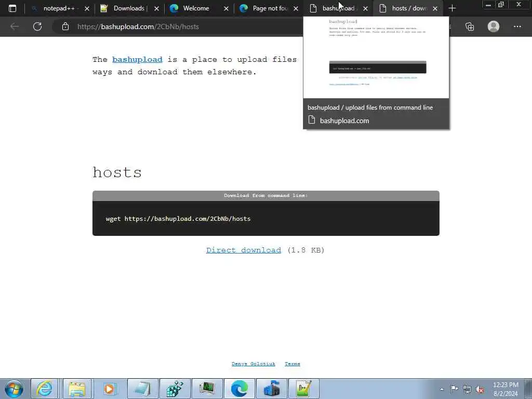View site lock information icon

[65, 26]
